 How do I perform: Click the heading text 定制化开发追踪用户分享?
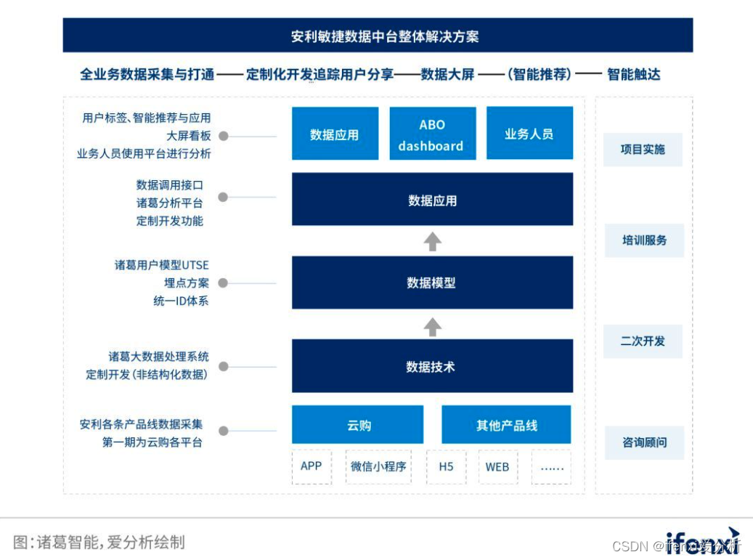(x=319, y=74)
